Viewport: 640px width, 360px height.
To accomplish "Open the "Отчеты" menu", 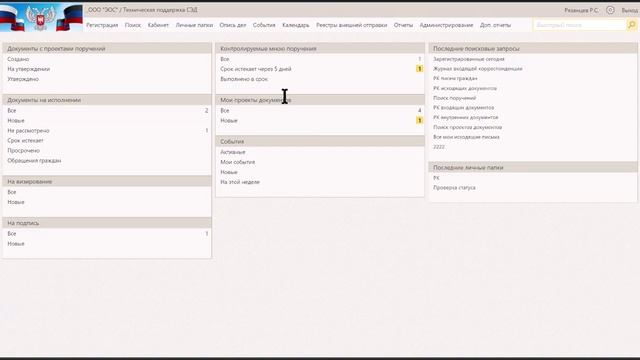I will 403,25.
